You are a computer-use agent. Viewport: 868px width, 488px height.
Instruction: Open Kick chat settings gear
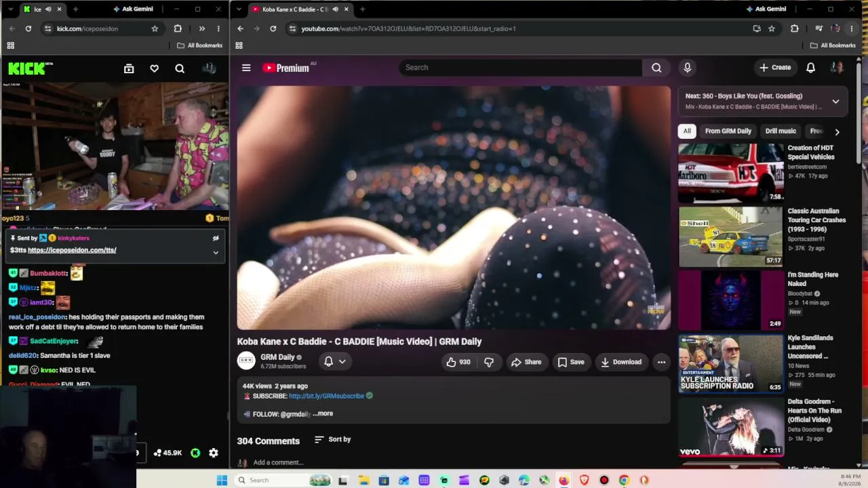[214, 453]
